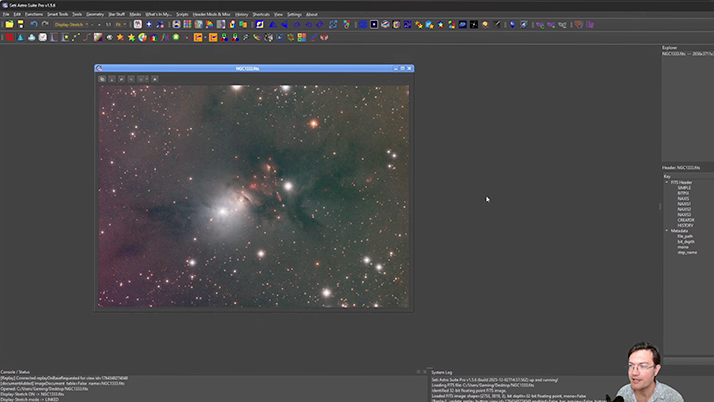Collapse the Metadata tree node
Image resolution: width=714 pixels, height=402 pixels.
pos(667,231)
